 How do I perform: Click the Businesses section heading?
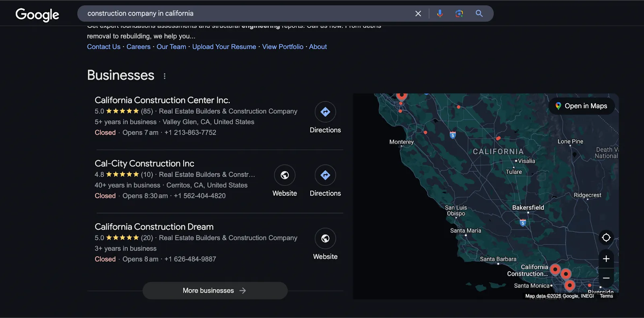[121, 75]
